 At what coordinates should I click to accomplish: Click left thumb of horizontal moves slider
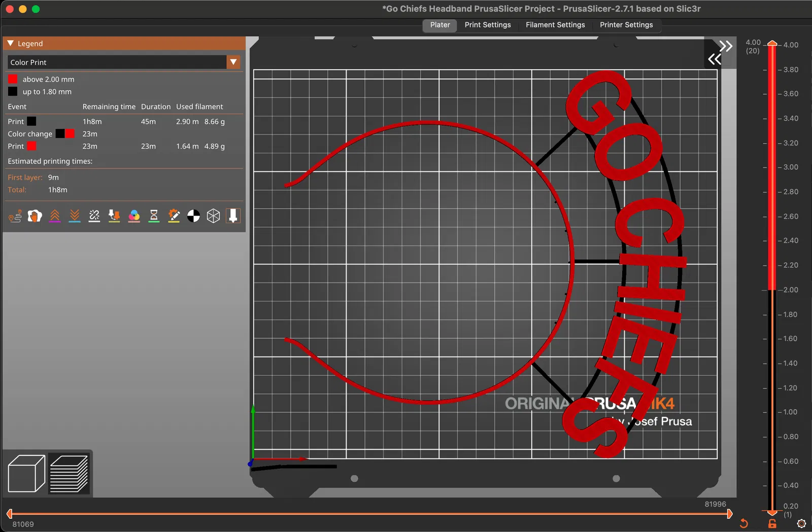(9, 514)
